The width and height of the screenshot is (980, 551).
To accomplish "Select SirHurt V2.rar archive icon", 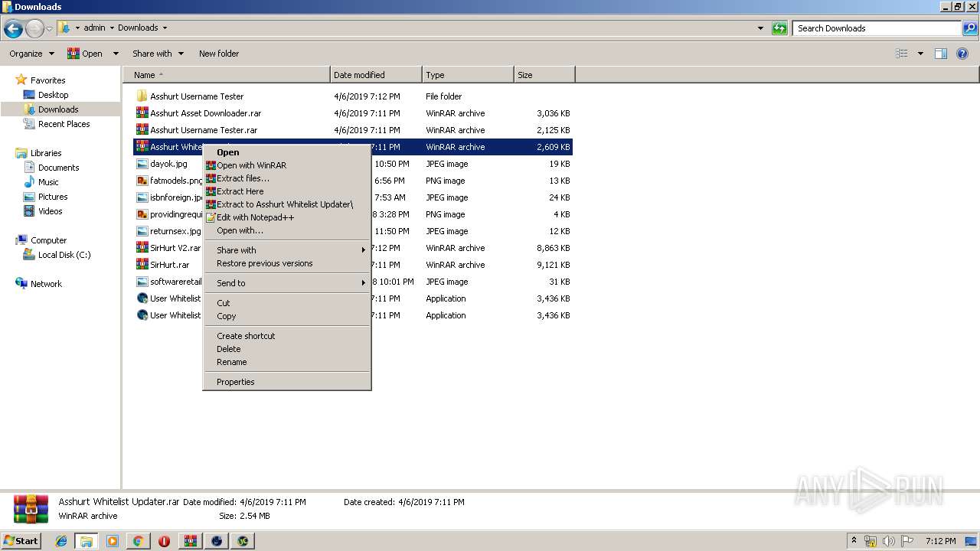I will pos(142,248).
